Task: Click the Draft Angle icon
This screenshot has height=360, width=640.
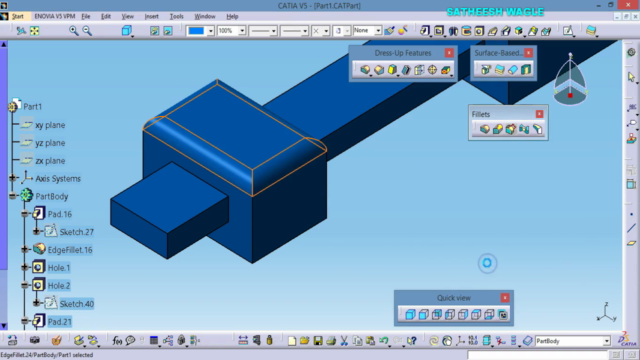Action: pos(392,70)
